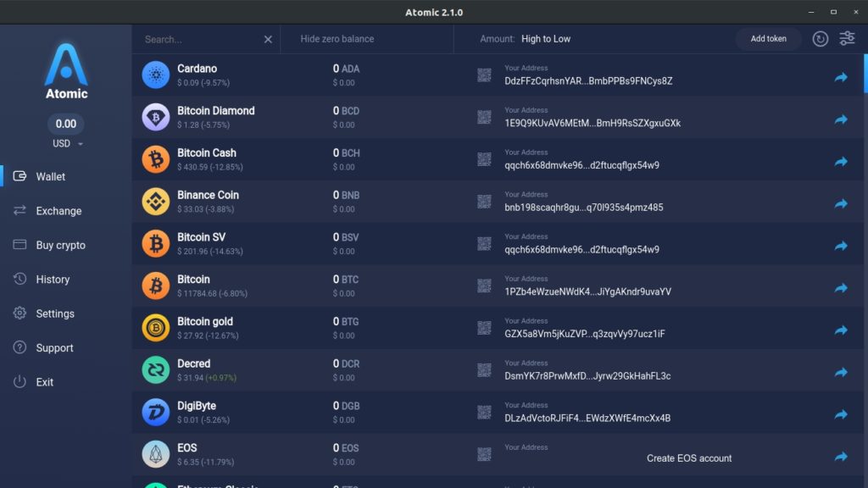The height and width of the screenshot is (488, 868).
Task: Click the Bitcoin Diamond address 1E9Q9KUvAV6MEtM...BmH9RsSZXgxuGXk
Action: tap(593, 123)
